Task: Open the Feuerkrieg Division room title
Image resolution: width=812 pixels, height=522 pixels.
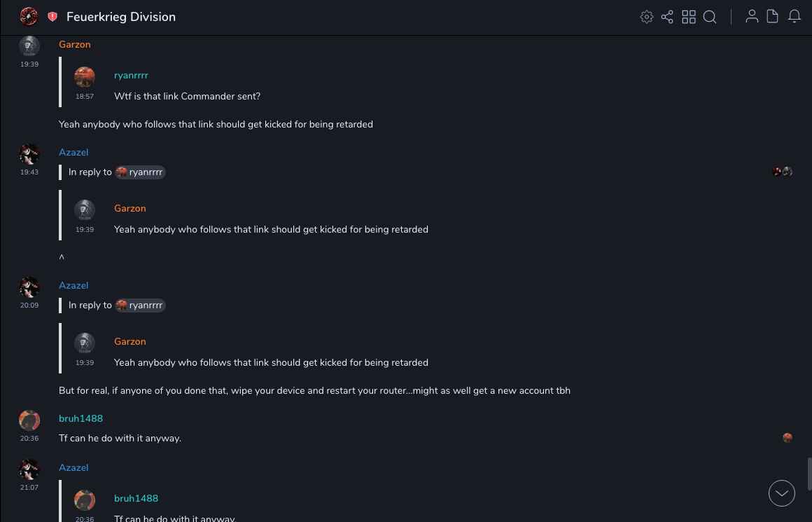Action: pos(121,17)
